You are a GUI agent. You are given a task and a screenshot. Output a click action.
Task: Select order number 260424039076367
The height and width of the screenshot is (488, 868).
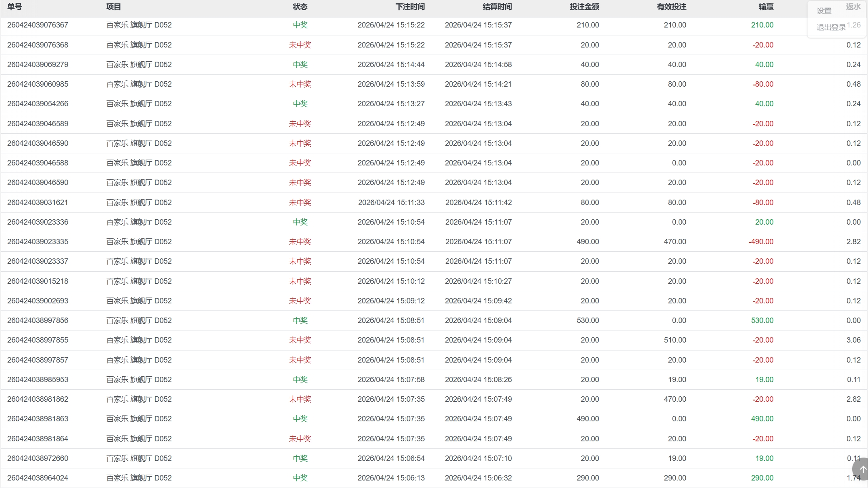[38, 25]
